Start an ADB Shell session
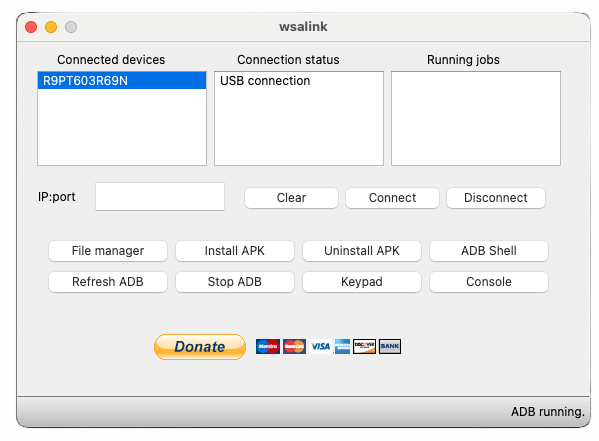 click(x=489, y=251)
